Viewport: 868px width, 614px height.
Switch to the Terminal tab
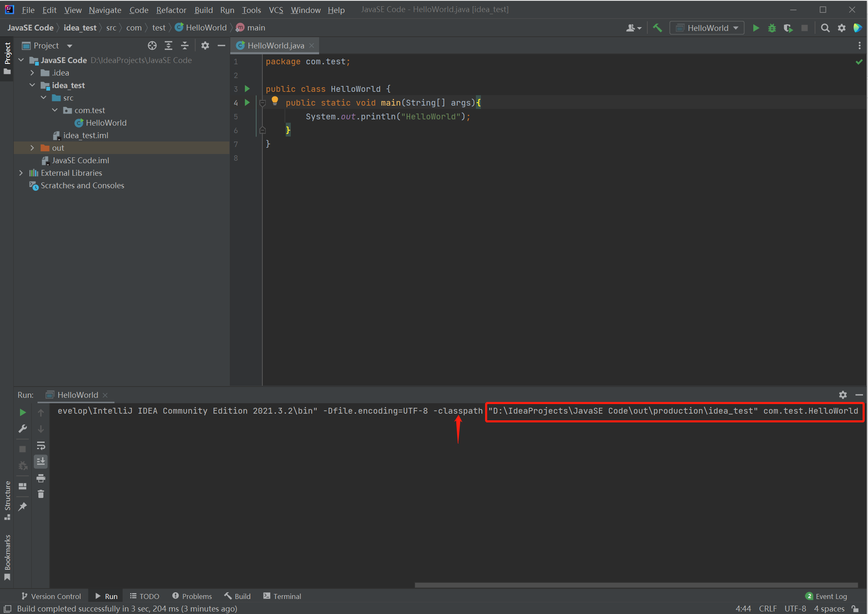pos(282,596)
